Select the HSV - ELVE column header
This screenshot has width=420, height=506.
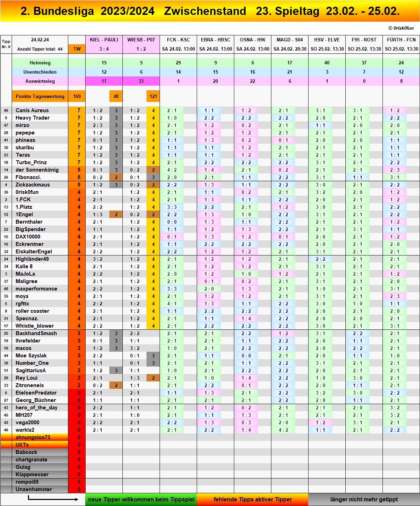(x=327, y=40)
